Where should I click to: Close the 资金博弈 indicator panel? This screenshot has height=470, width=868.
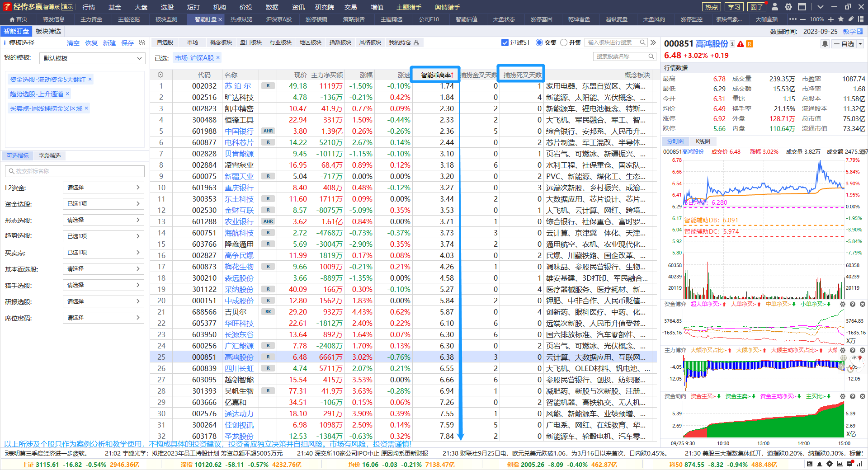[x=863, y=304]
